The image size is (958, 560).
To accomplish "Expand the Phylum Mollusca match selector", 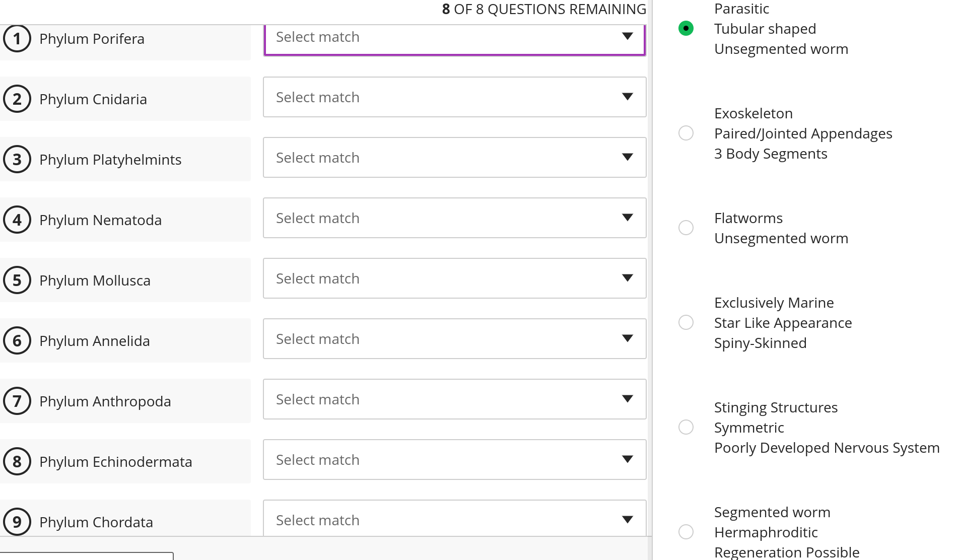I will click(454, 278).
